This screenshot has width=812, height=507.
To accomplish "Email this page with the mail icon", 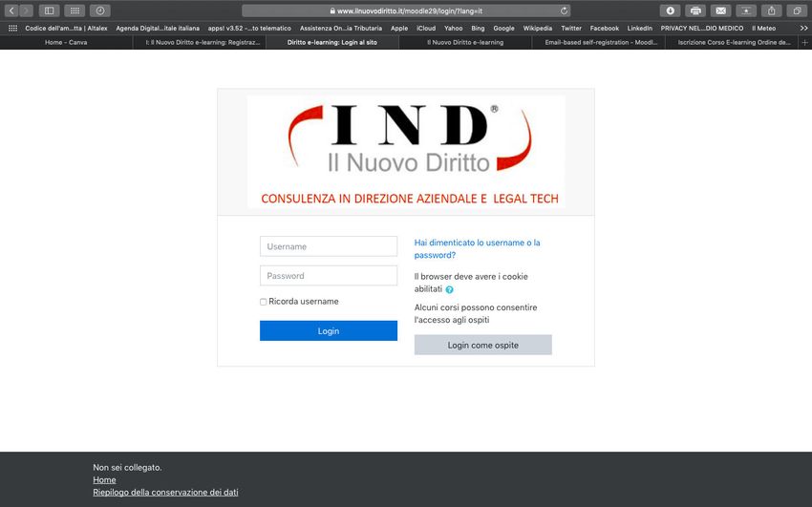I will (x=721, y=11).
